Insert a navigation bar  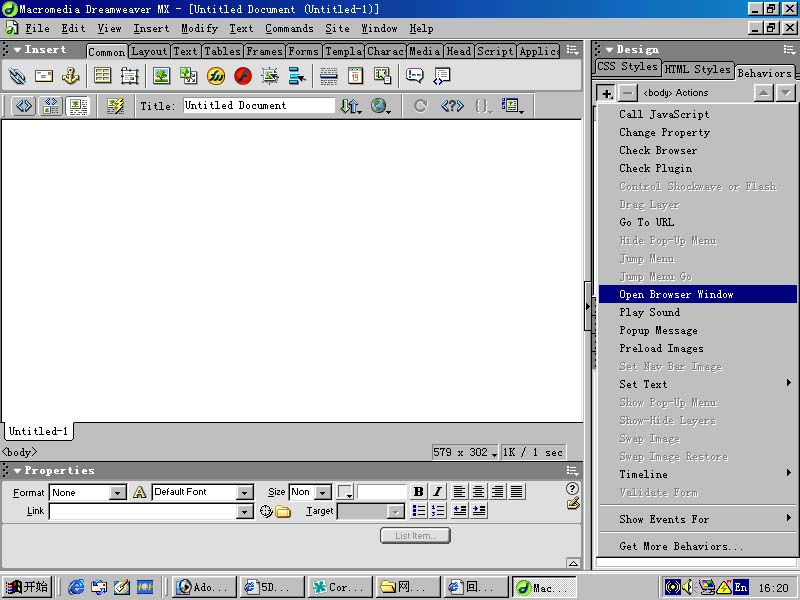click(x=296, y=76)
